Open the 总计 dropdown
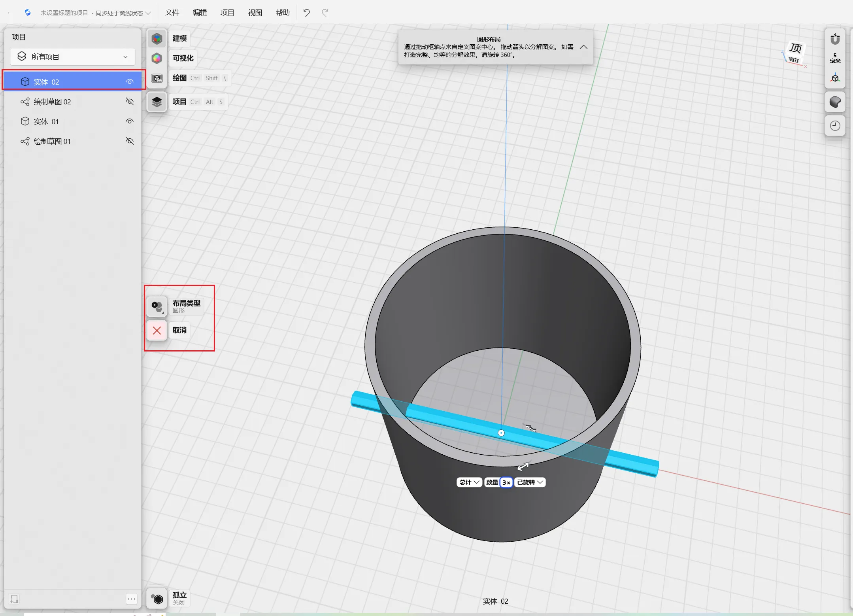The image size is (853, 616). click(x=469, y=482)
